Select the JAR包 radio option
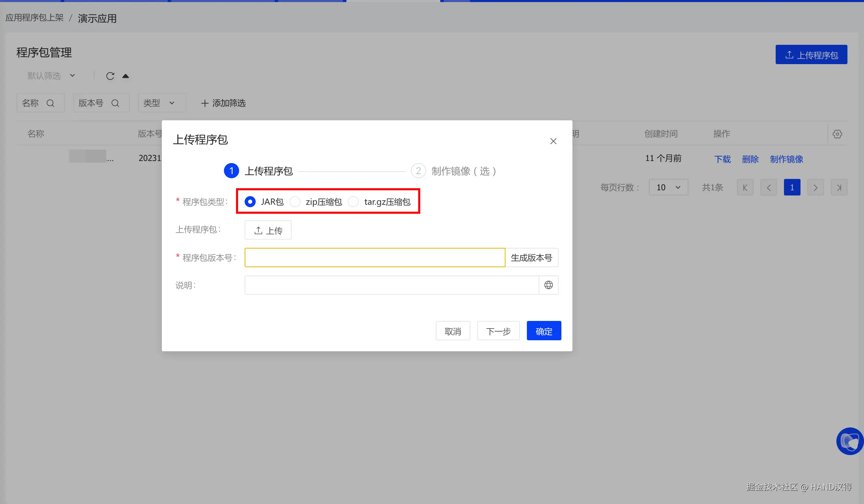This screenshot has width=864, height=504. click(250, 202)
